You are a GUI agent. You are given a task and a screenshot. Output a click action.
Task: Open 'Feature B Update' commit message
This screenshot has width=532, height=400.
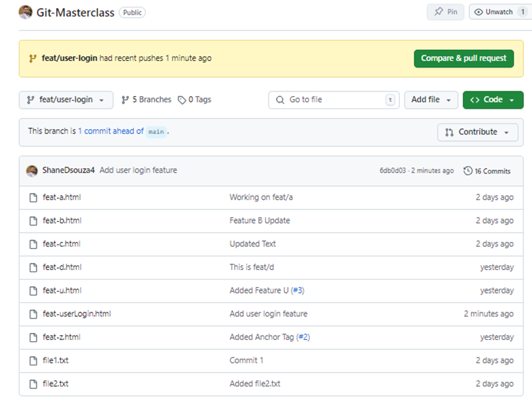coord(260,220)
